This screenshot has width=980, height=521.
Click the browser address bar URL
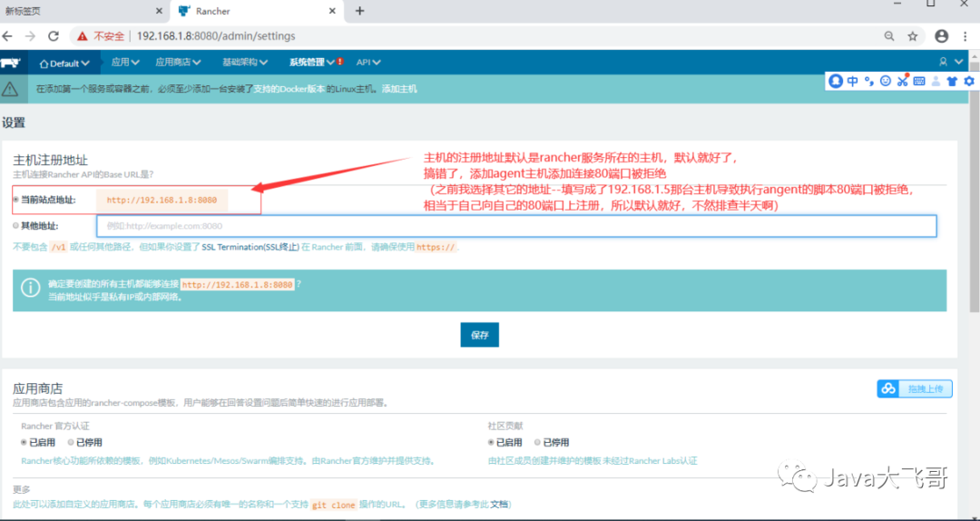pos(216,36)
